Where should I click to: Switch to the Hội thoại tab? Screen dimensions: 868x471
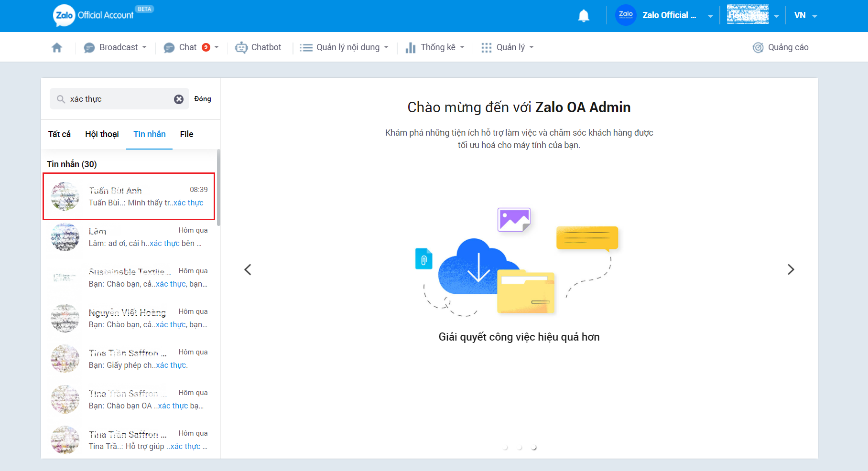click(x=102, y=134)
